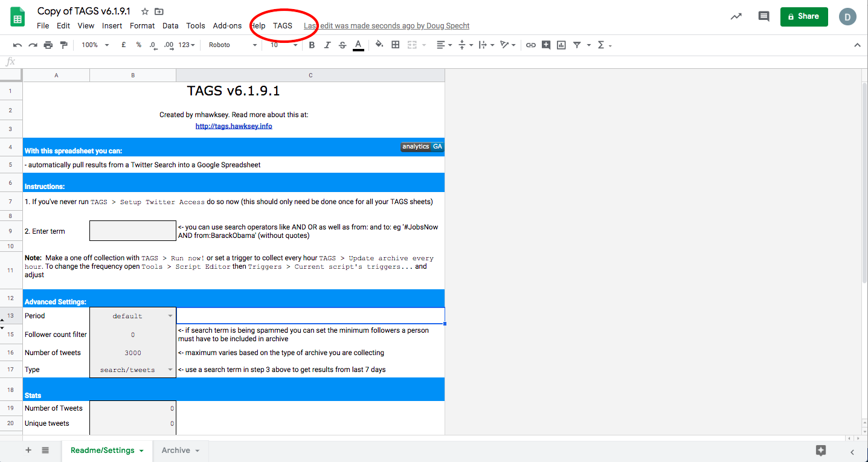This screenshot has height=462, width=868.
Task: Format as currency with pound icon
Action: (x=124, y=45)
